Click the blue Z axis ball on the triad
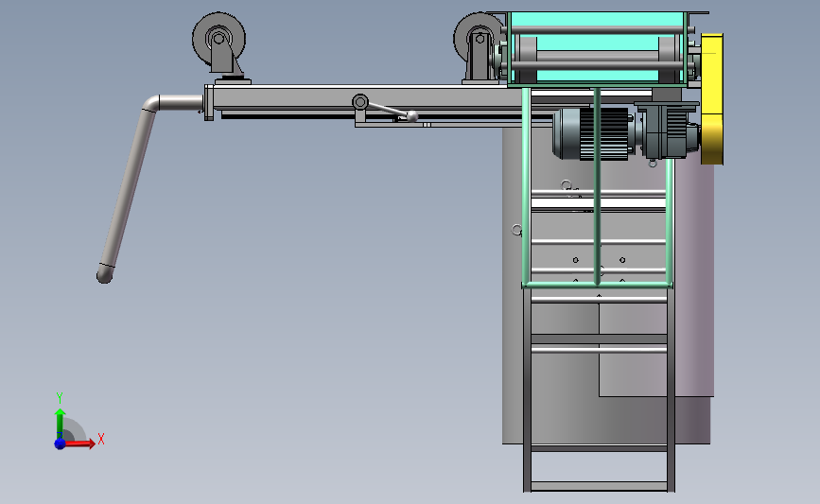The width and height of the screenshot is (820, 504). point(60,443)
